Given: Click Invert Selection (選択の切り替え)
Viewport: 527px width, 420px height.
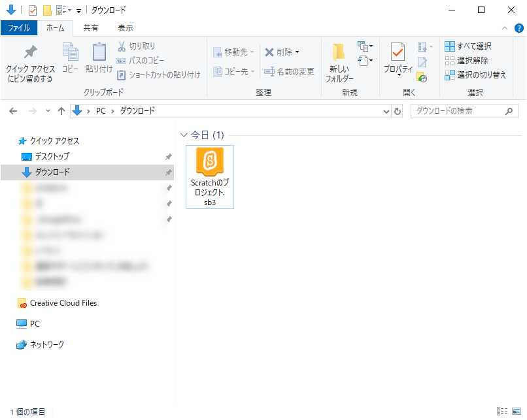Looking at the screenshot, I should point(475,75).
